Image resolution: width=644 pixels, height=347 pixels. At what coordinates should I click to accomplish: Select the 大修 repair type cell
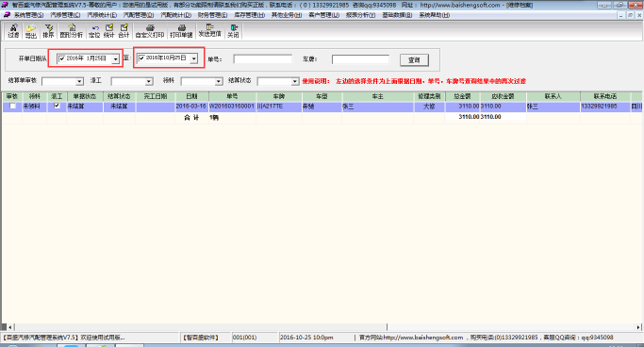(x=429, y=107)
